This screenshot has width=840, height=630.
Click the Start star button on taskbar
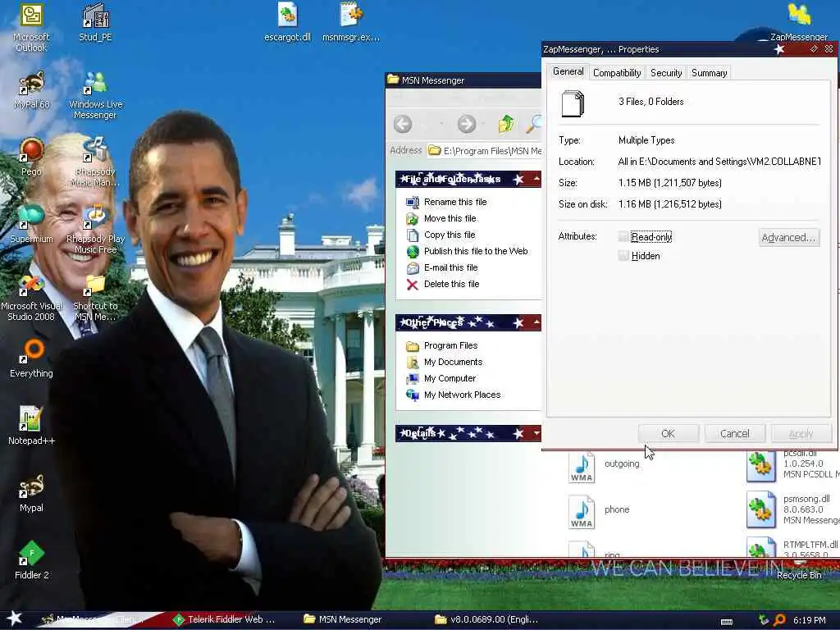pos(14,619)
